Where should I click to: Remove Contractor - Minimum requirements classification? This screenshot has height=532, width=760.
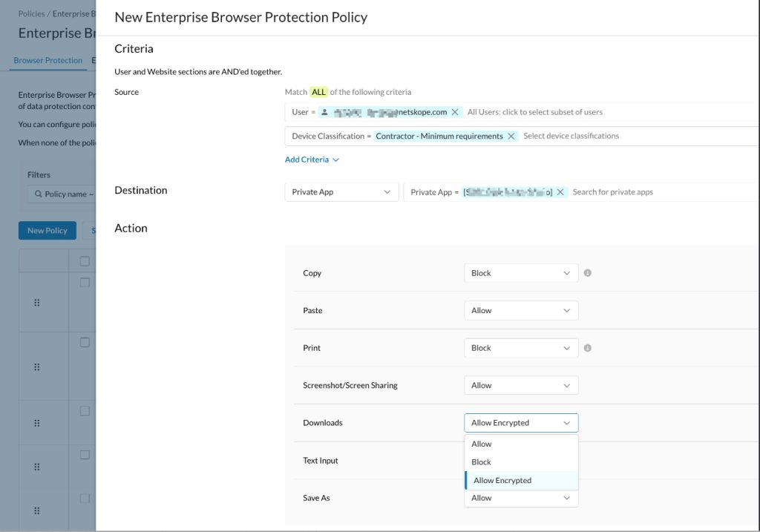click(511, 136)
